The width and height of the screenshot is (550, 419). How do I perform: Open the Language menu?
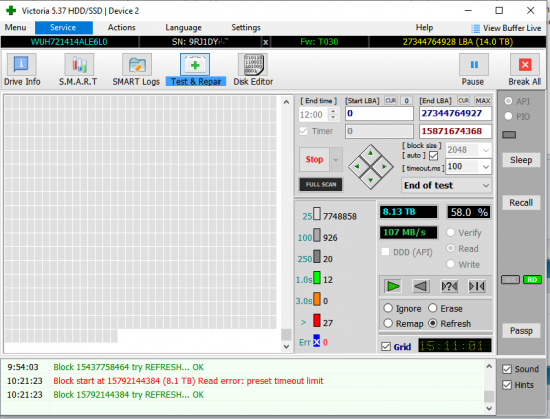point(183,28)
